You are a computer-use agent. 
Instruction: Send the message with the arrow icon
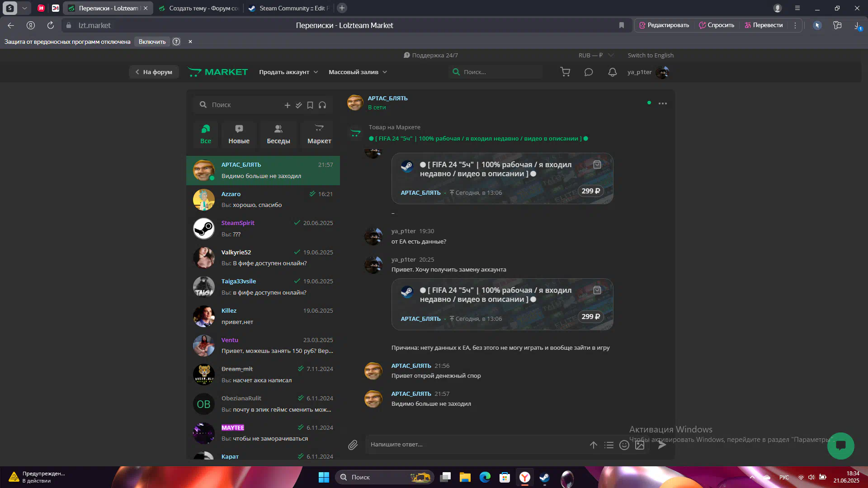[662, 445]
